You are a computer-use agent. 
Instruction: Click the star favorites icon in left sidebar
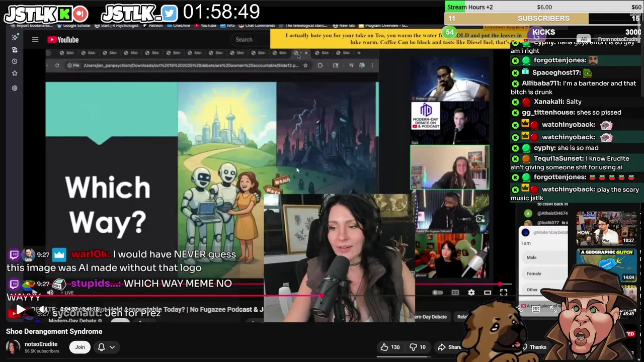click(15, 73)
